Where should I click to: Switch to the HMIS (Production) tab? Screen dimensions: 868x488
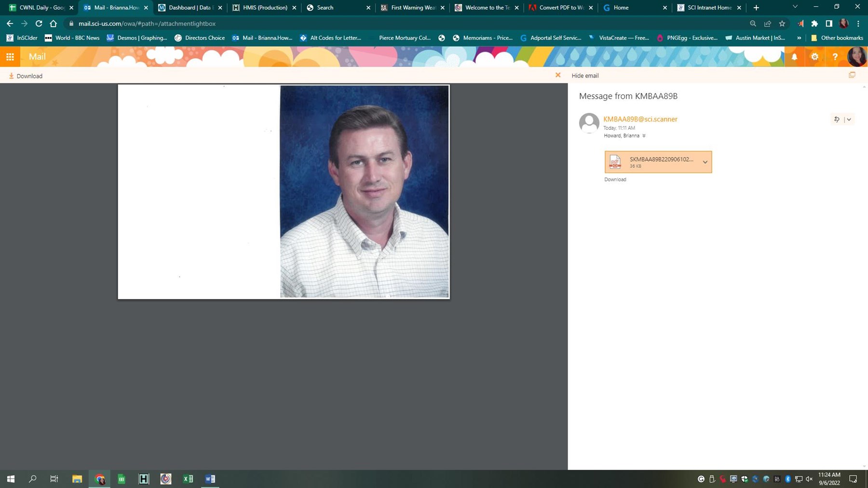(265, 8)
